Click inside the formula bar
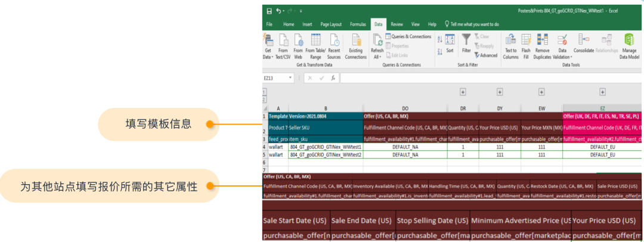The height and width of the screenshot is (242, 644). click(x=477, y=78)
